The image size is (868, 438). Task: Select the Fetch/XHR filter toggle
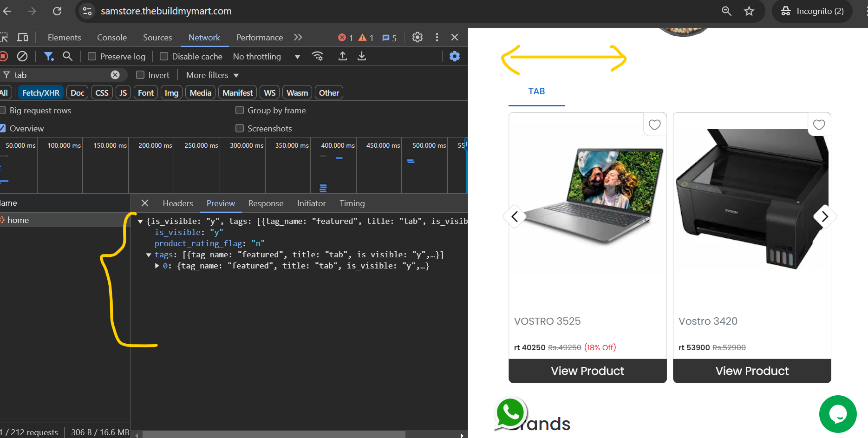(x=41, y=93)
